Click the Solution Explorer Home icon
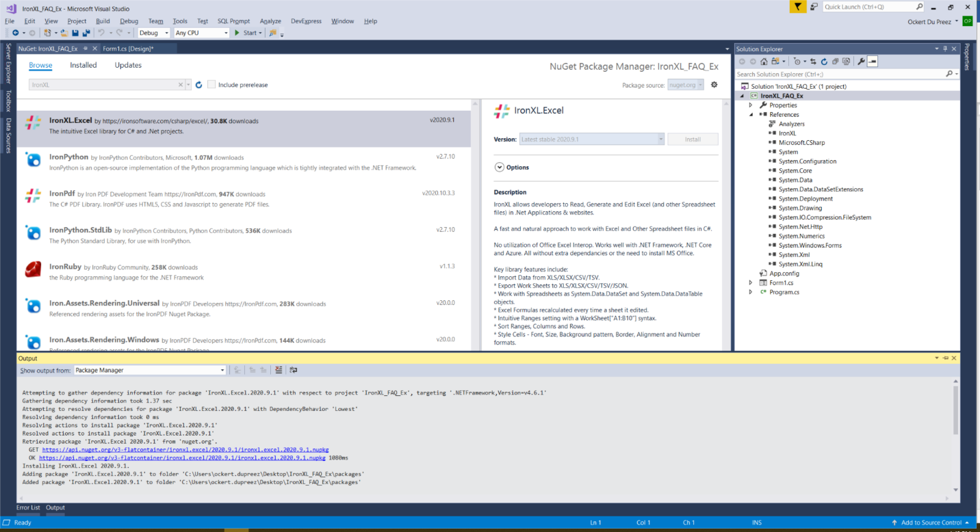This screenshot has height=532, width=980. pos(764,62)
